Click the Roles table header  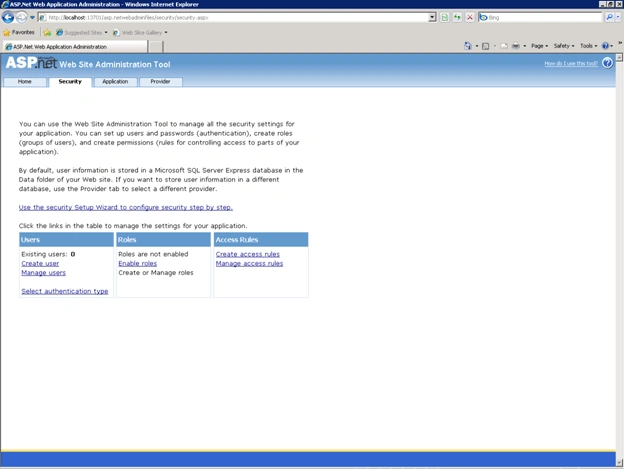163,239
